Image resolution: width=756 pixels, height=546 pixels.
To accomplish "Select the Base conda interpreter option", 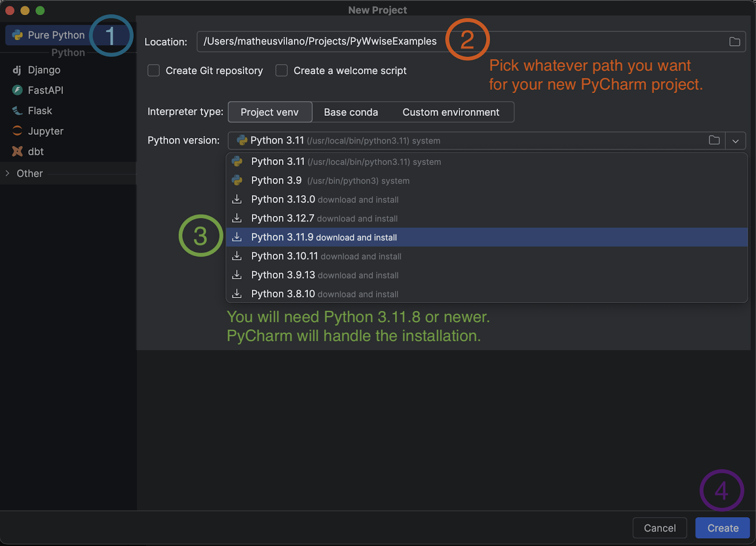I will (x=351, y=112).
